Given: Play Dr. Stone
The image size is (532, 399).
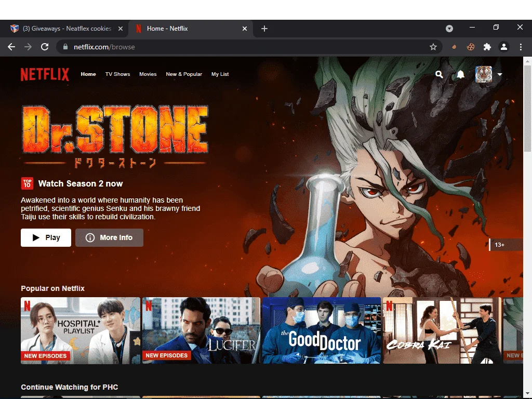Looking at the screenshot, I should [46, 237].
